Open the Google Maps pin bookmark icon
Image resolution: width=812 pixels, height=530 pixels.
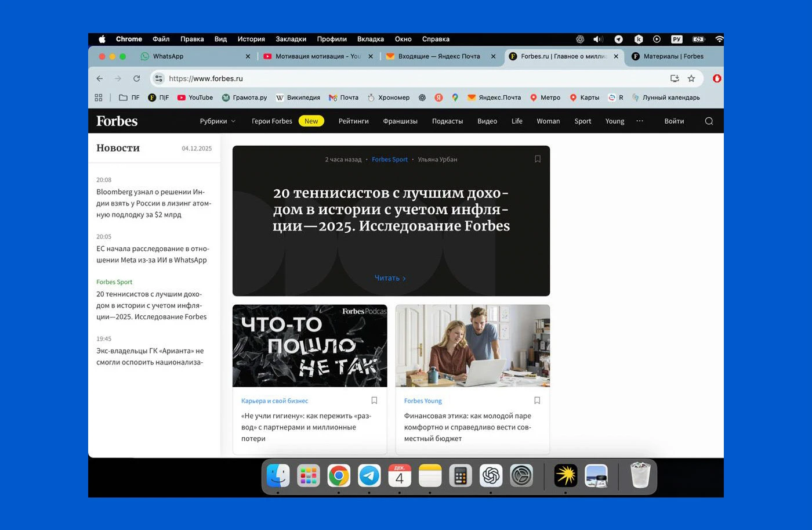(x=455, y=98)
